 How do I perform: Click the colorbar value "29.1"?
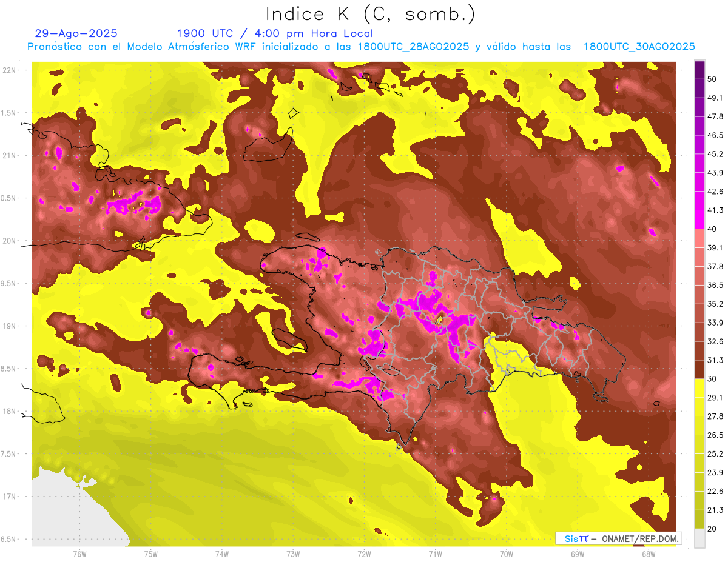[715, 398]
